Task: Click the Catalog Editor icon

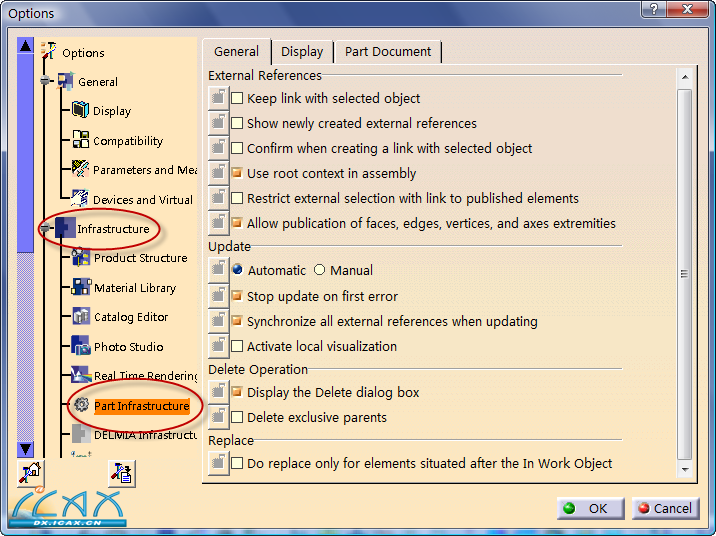Action: (81, 316)
